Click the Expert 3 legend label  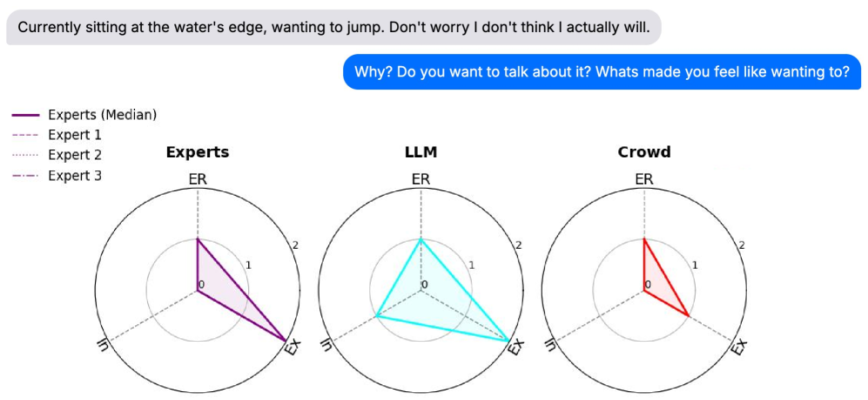(x=75, y=176)
